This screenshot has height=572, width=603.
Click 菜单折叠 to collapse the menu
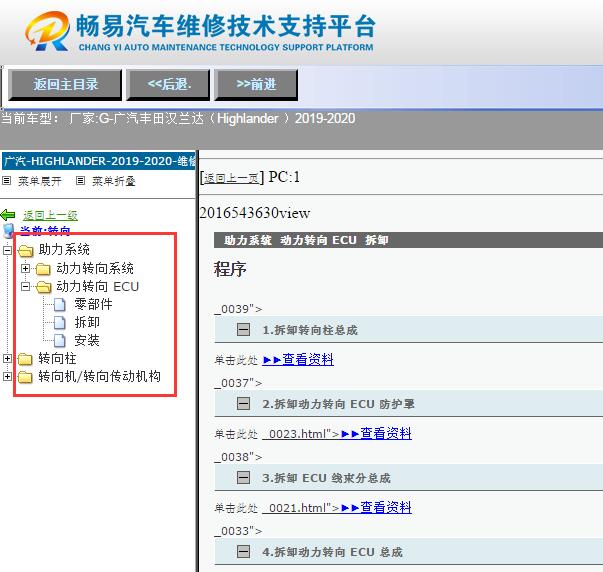[x=114, y=181]
